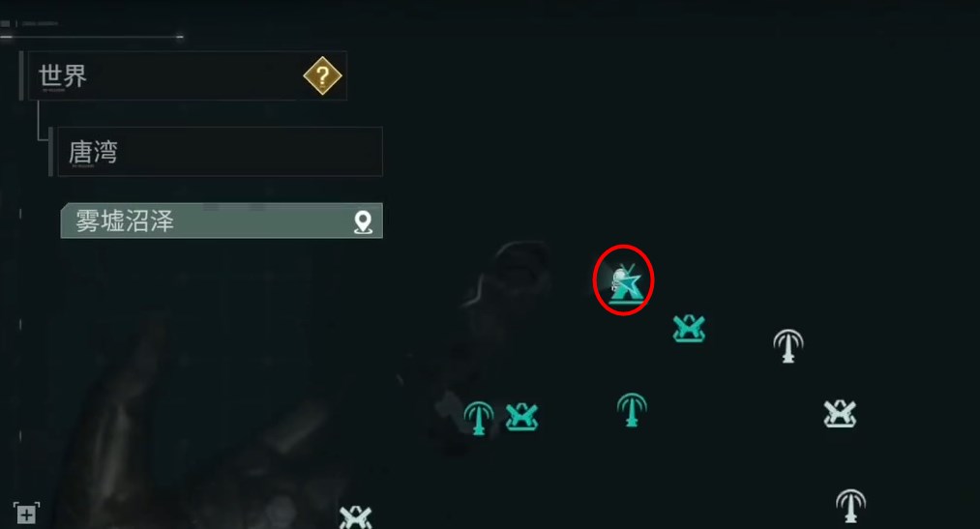
Task: Click white beacon tower above the white swords
Action: (788, 346)
